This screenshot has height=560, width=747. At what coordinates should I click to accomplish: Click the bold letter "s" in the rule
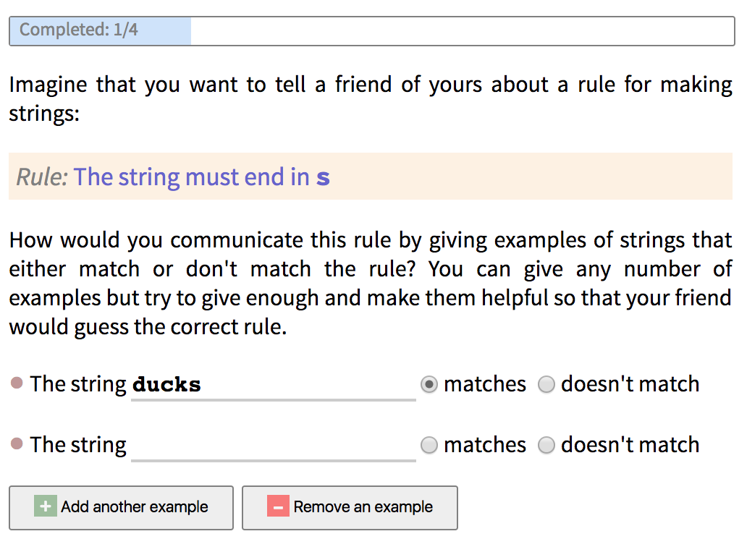tap(323, 177)
